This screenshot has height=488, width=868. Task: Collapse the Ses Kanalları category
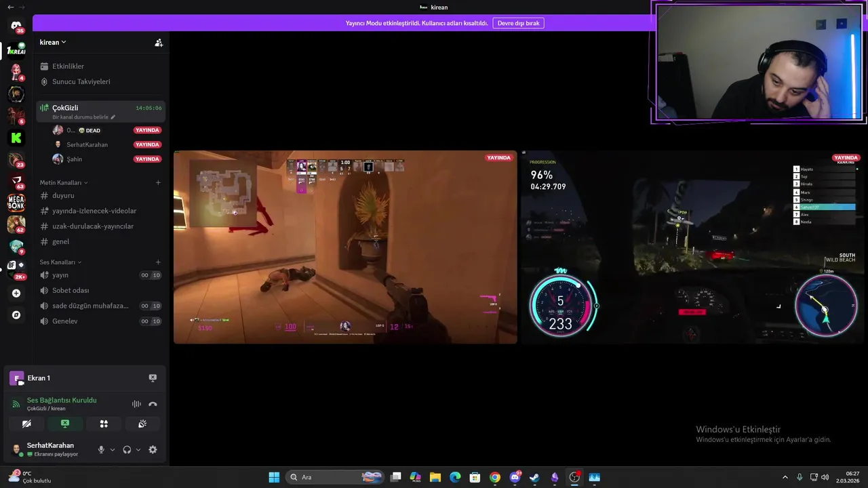60,262
